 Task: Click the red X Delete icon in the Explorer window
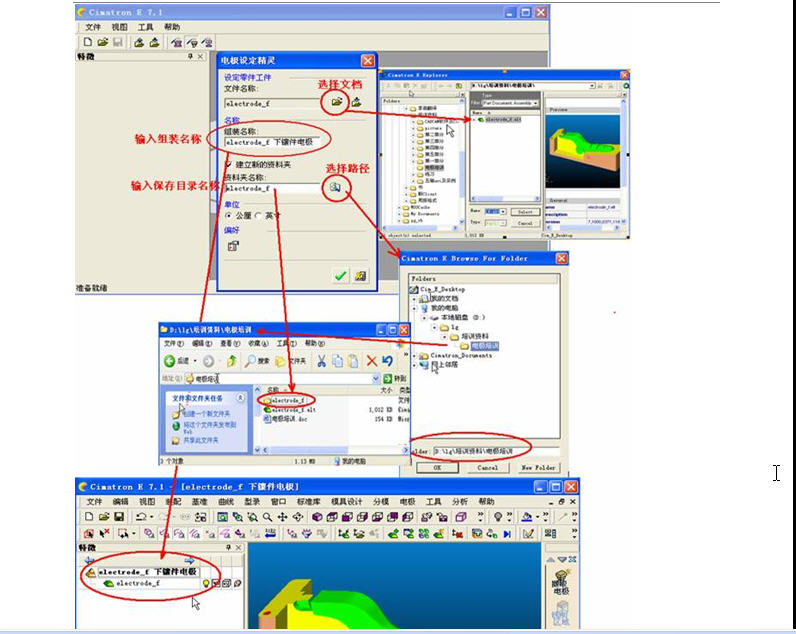coord(372,361)
